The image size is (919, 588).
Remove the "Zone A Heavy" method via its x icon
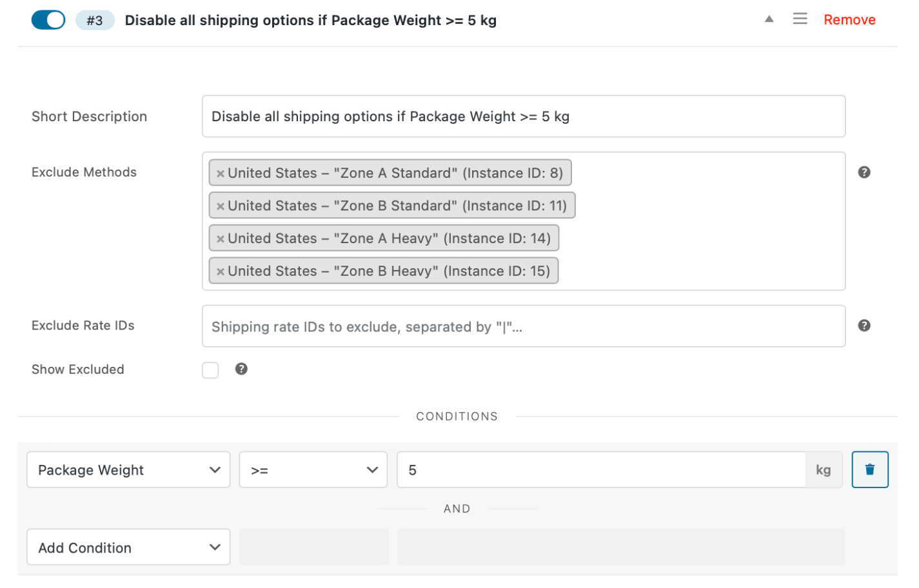(x=220, y=238)
